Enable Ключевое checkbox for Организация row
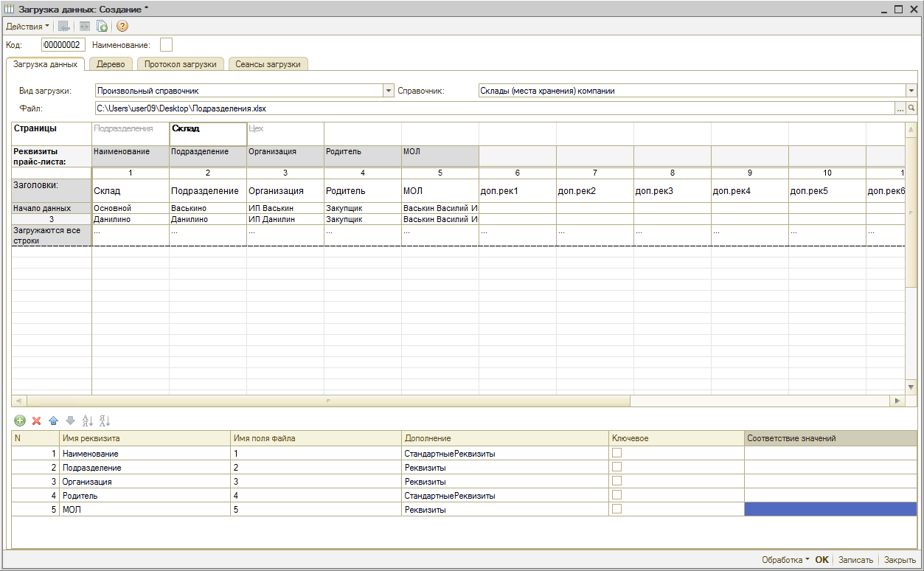 pyautogui.click(x=616, y=481)
